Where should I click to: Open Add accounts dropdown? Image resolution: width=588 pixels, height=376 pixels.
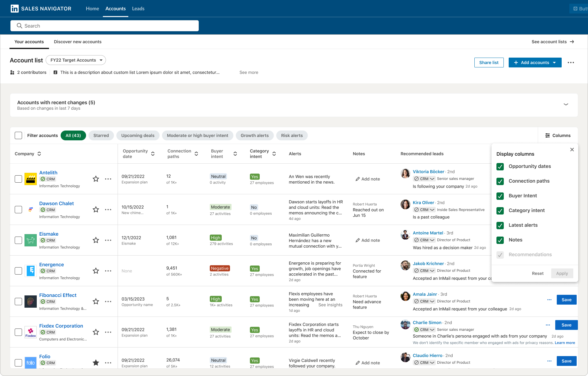[x=535, y=63]
